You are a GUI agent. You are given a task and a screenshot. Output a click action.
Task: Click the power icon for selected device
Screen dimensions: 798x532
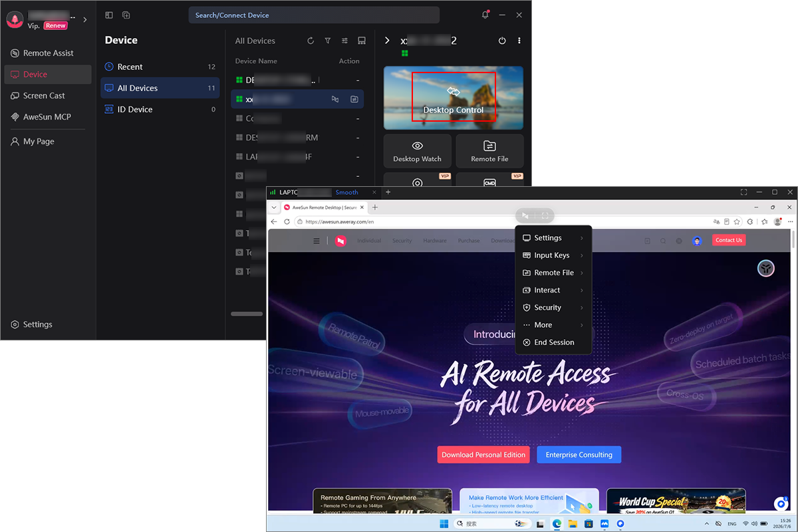click(502, 41)
